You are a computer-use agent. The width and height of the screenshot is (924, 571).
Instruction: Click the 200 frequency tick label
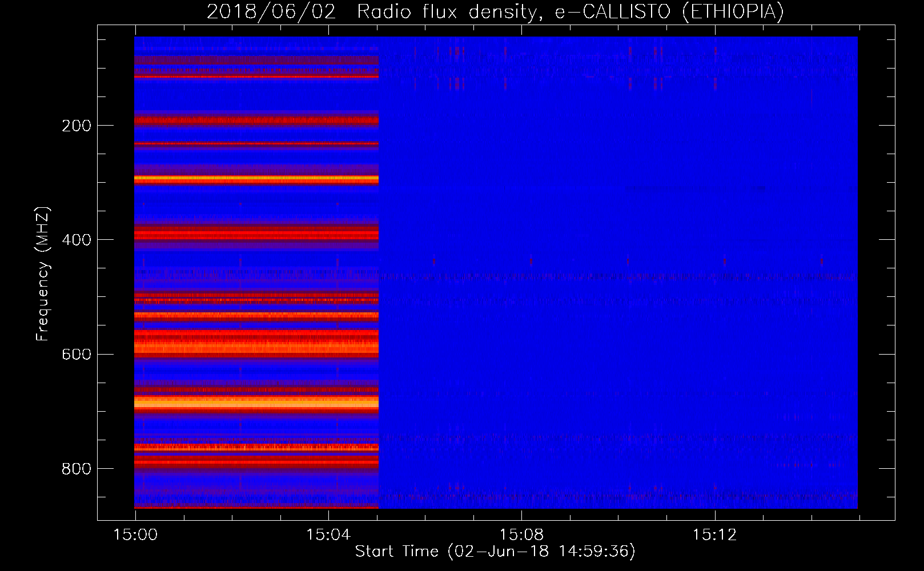[77, 126]
